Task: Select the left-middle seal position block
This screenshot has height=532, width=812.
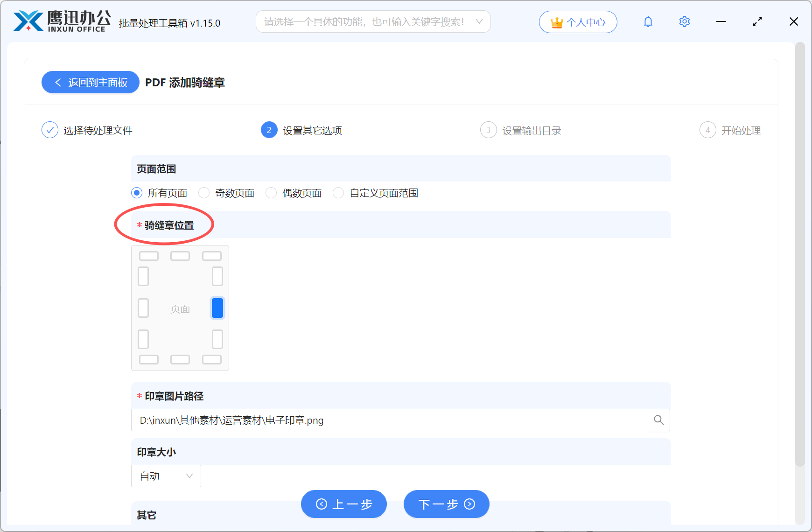Action: pyautogui.click(x=143, y=308)
